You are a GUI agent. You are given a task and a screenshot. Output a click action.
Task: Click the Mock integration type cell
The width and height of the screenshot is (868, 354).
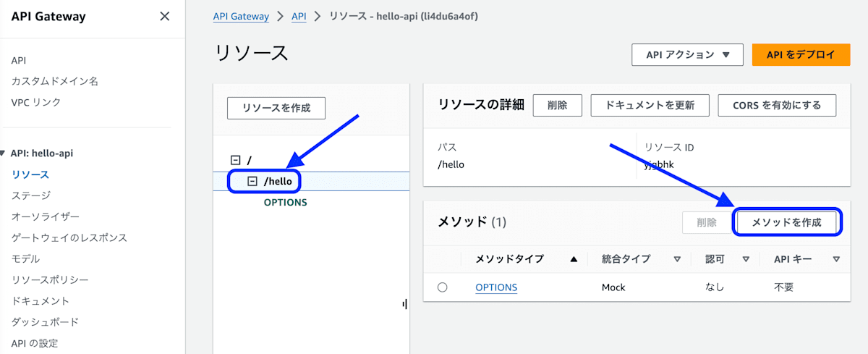(x=613, y=287)
